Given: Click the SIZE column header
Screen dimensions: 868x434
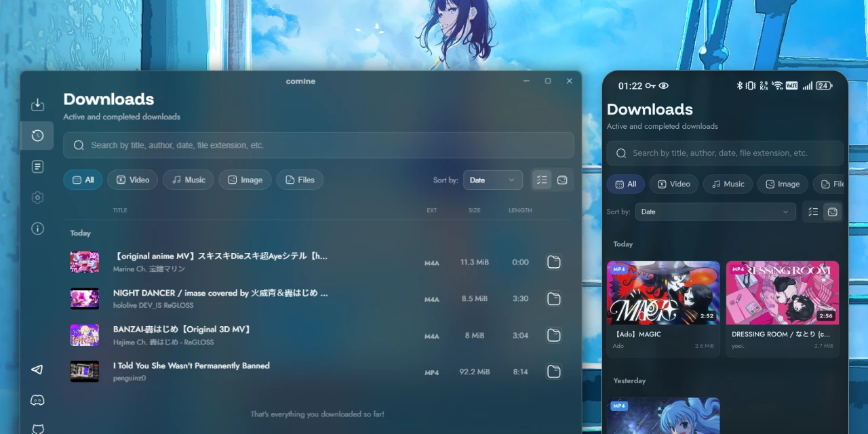Looking at the screenshot, I should pos(475,210).
